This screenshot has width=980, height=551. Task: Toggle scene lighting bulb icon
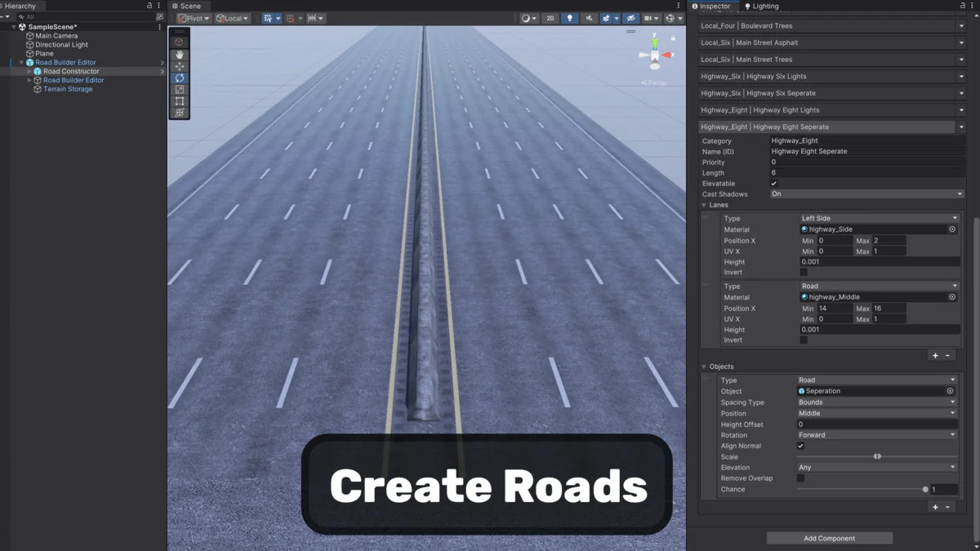[569, 18]
